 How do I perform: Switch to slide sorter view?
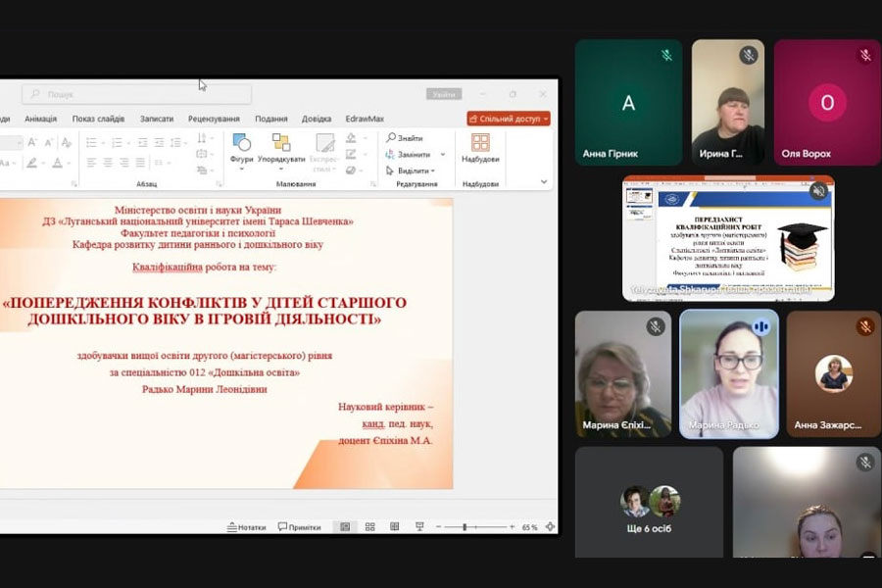click(369, 527)
